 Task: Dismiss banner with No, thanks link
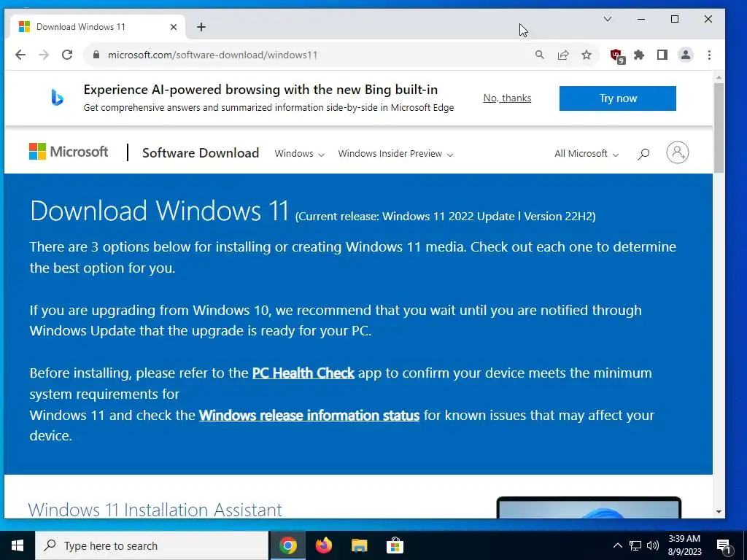[x=507, y=98]
